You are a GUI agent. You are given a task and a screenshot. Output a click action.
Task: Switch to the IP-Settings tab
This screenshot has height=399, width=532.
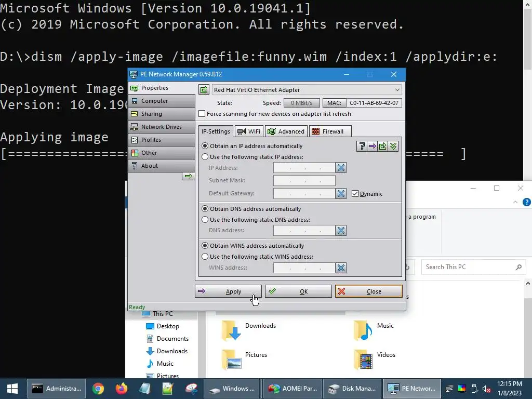point(216,131)
